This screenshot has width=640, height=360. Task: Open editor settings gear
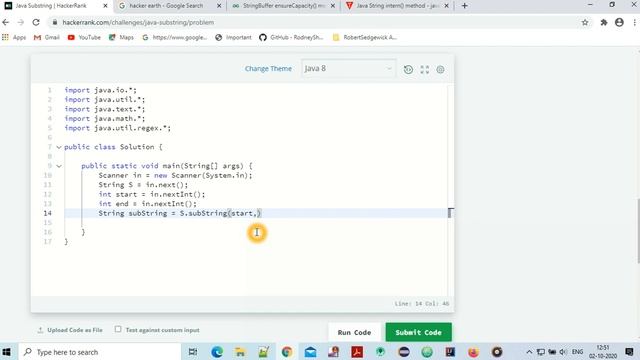(x=440, y=69)
